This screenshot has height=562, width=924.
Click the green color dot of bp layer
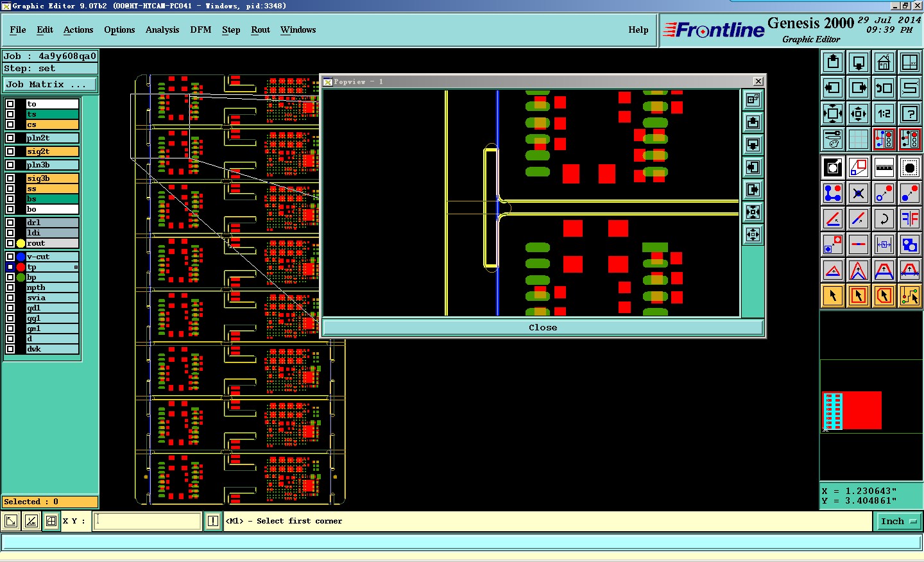coord(21,277)
